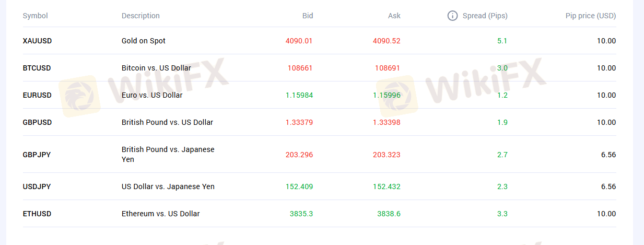
Task: Click the Bid column header
Action: tap(308, 16)
